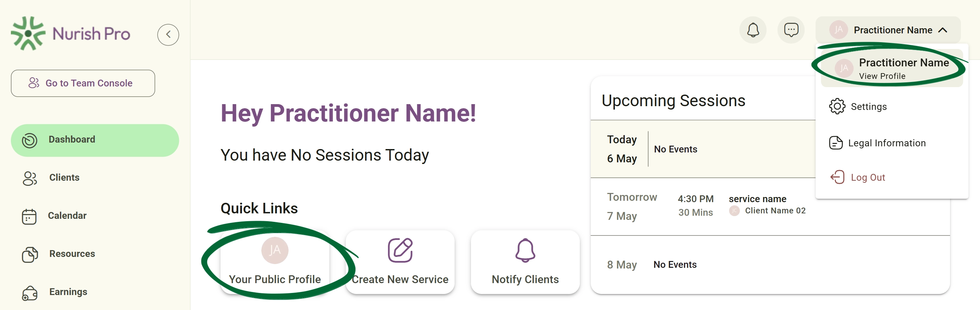Open the Resources sidebar icon

30,255
